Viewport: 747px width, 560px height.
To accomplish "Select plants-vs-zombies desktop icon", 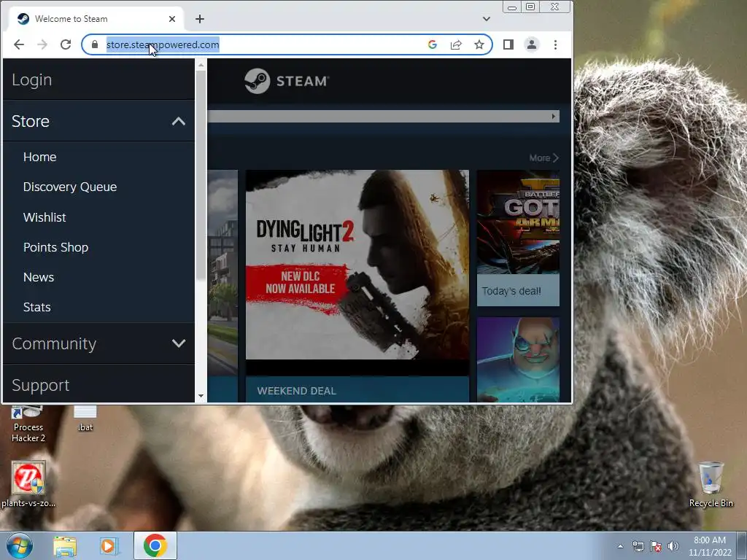I will click(x=28, y=484).
